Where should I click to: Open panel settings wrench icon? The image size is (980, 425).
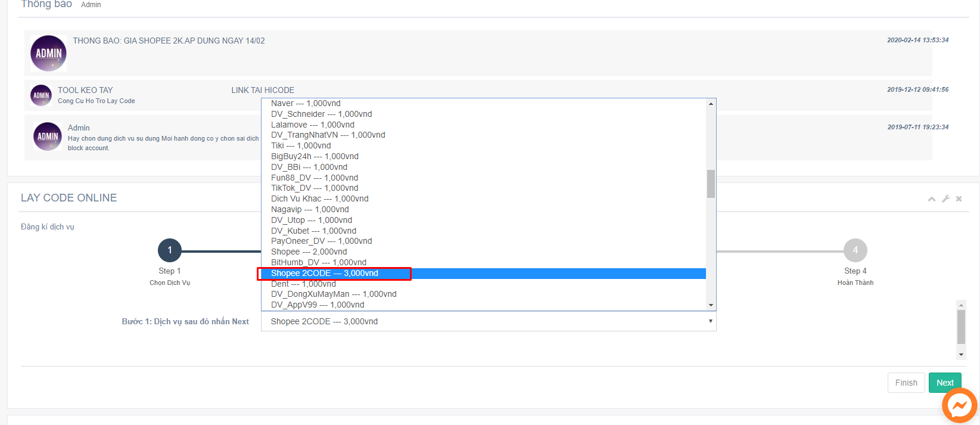point(945,199)
